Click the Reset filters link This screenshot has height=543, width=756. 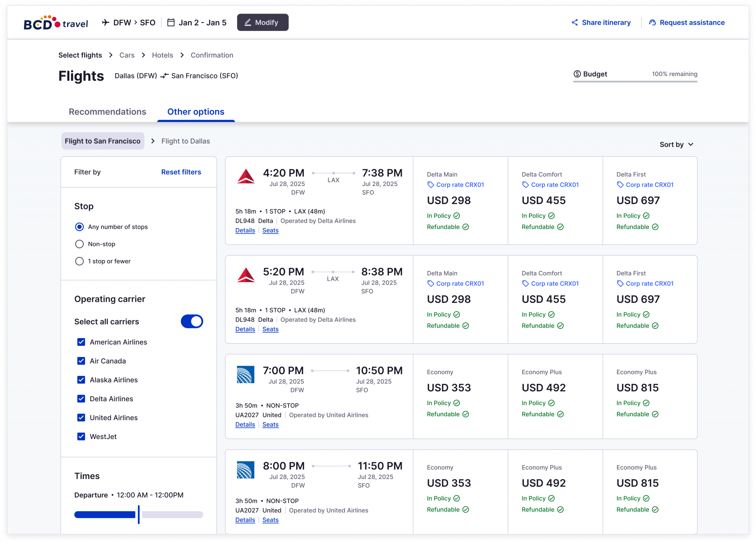pyautogui.click(x=181, y=172)
